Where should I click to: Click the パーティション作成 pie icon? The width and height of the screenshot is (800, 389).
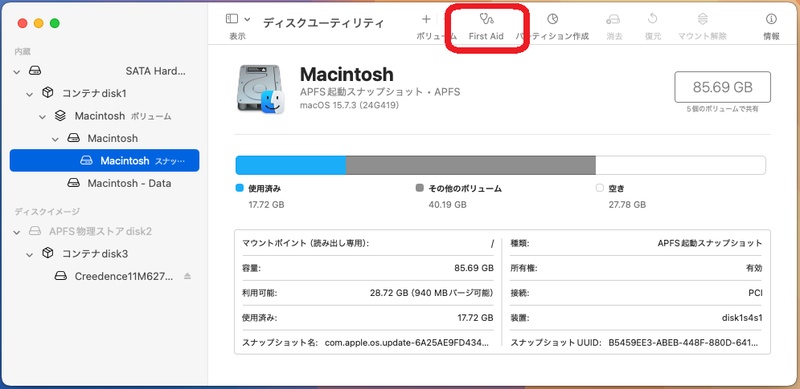click(x=553, y=19)
